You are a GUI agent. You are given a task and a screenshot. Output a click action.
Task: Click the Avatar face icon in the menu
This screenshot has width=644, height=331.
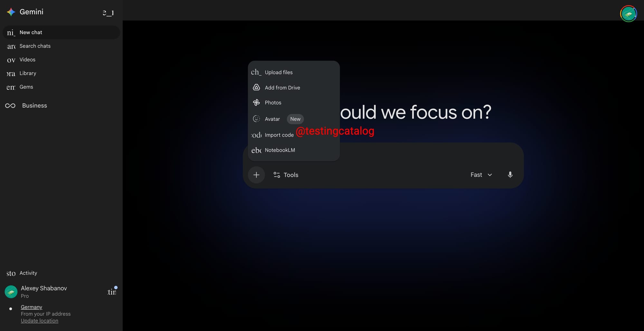tap(256, 119)
